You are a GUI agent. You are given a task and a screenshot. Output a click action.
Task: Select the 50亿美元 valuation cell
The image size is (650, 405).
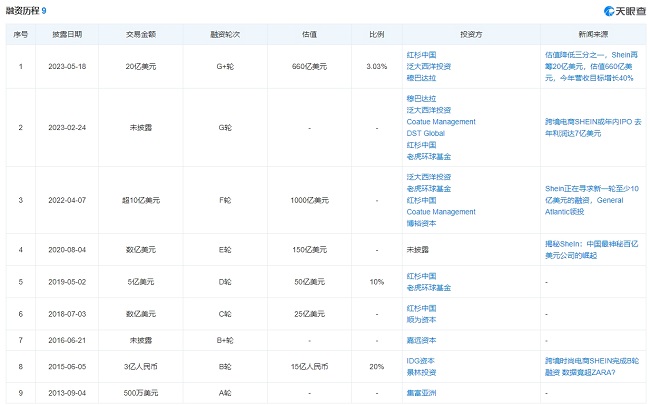pyautogui.click(x=310, y=282)
